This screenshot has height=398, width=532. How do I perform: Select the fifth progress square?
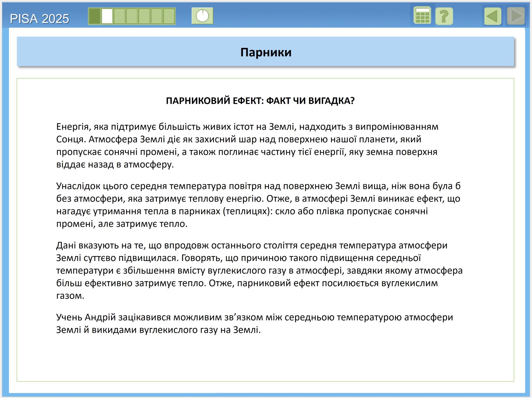pos(144,16)
